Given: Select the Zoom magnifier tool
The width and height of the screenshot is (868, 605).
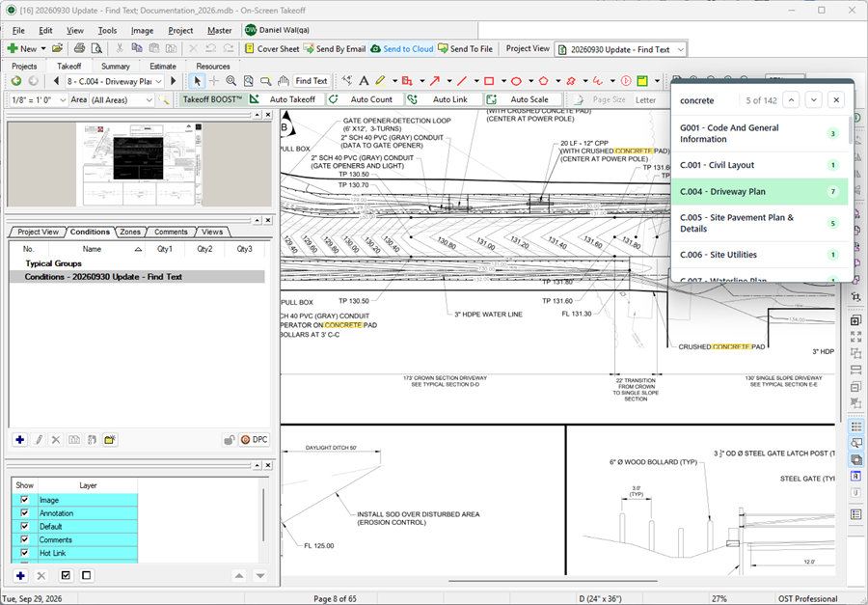Looking at the screenshot, I should click(231, 81).
